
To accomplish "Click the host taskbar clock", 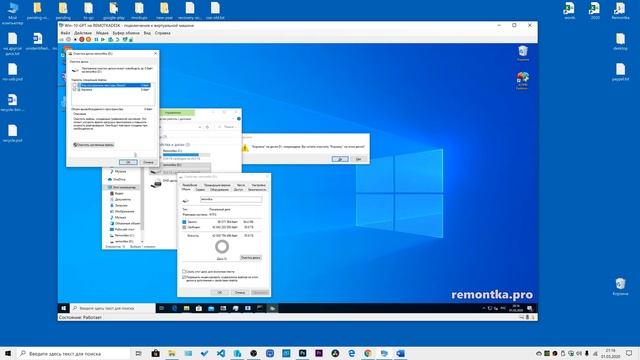I will point(610,353).
